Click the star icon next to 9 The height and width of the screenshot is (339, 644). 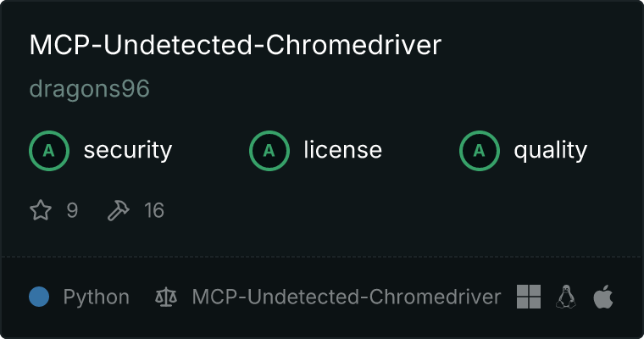pyautogui.click(x=41, y=210)
